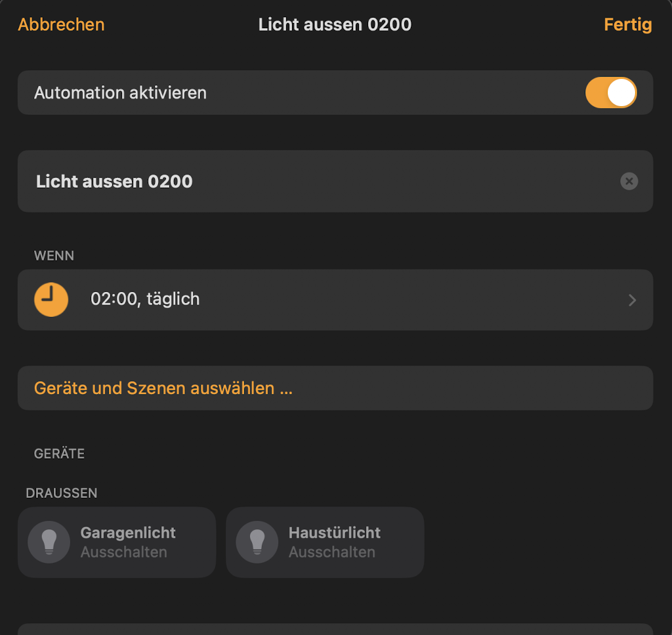Click the DRAUSSEN room heading
The width and height of the screenshot is (672, 635).
(62, 493)
